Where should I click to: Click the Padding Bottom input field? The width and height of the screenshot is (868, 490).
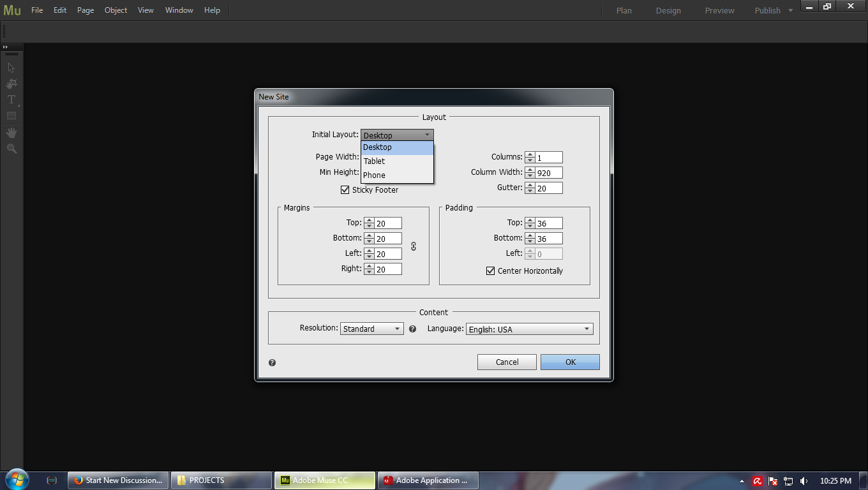pyautogui.click(x=549, y=239)
